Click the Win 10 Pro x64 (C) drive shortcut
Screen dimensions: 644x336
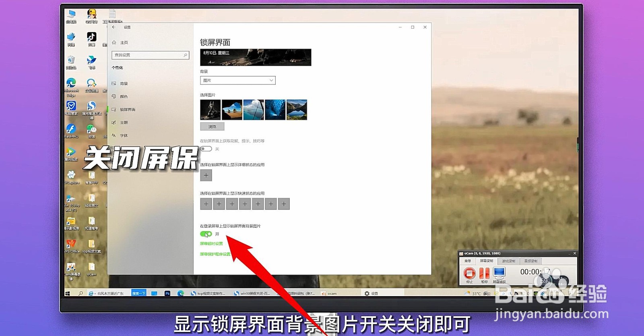coord(71,203)
